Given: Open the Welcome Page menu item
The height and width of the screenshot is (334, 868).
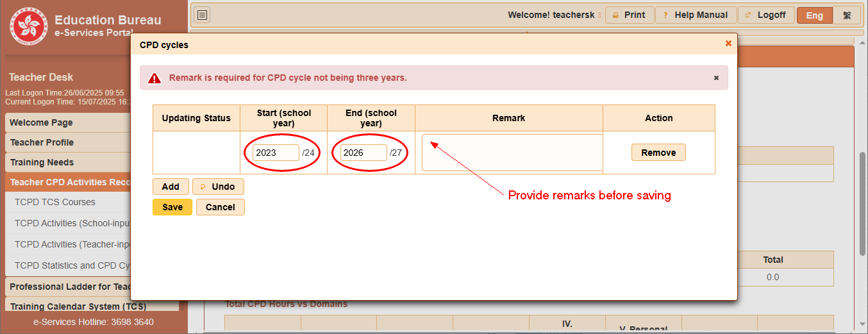Looking at the screenshot, I should coord(68,122).
